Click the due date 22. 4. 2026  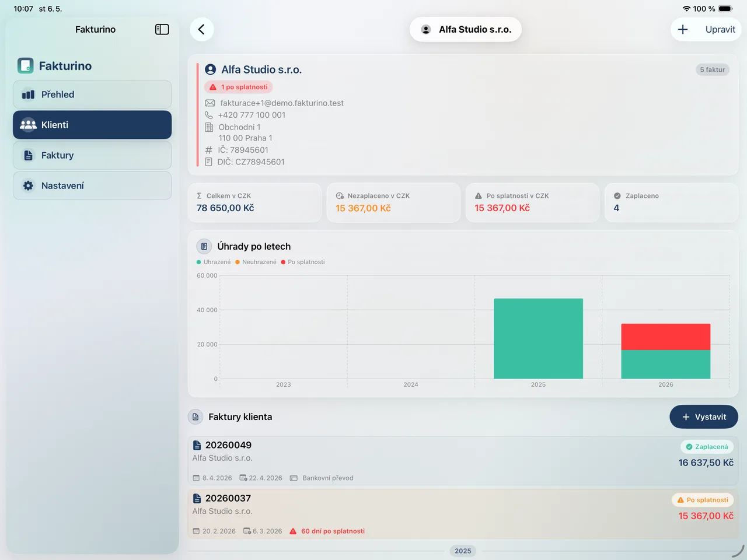click(266, 478)
